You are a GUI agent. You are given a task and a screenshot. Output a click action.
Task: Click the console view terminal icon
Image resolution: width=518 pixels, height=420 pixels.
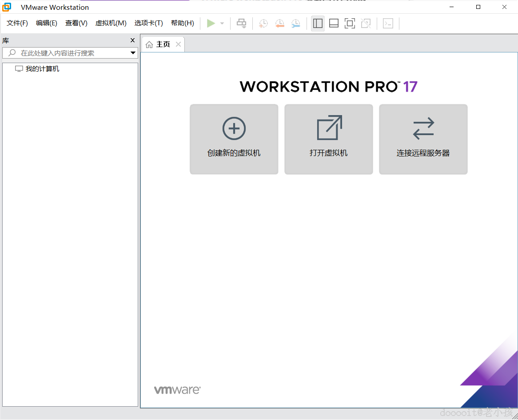click(x=388, y=24)
